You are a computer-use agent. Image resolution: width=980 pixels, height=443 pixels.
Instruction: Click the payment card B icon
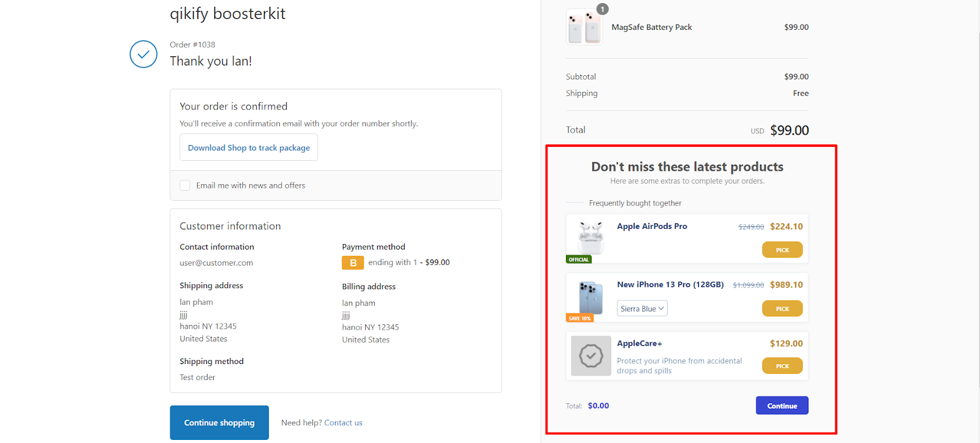click(353, 262)
